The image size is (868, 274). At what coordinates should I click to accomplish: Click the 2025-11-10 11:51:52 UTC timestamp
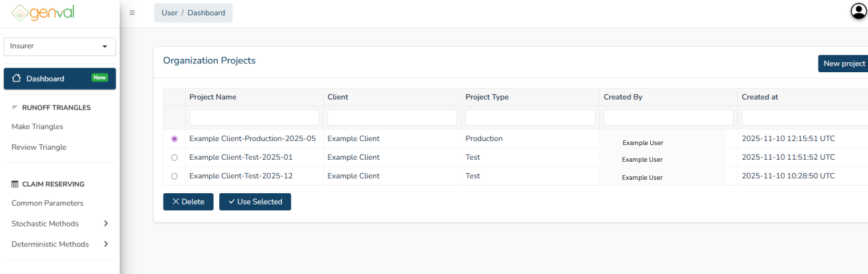point(788,158)
